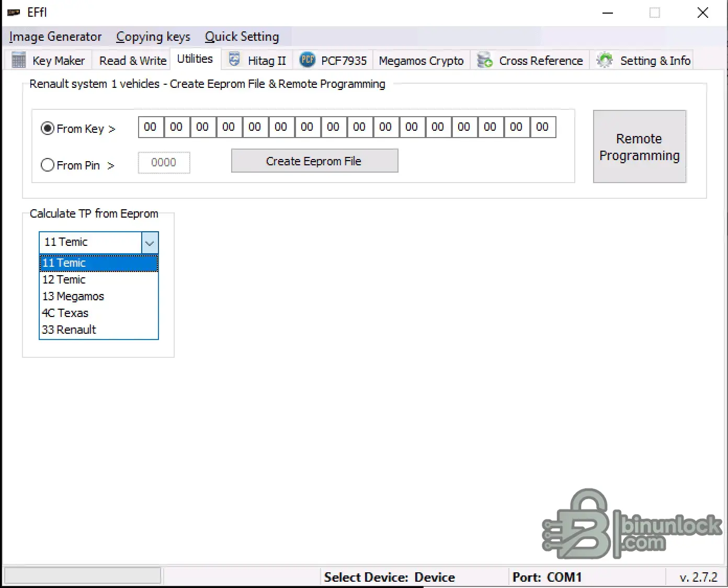Close the EFfl window
Image resolution: width=728 pixels, height=588 pixels.
coord(703,13)
